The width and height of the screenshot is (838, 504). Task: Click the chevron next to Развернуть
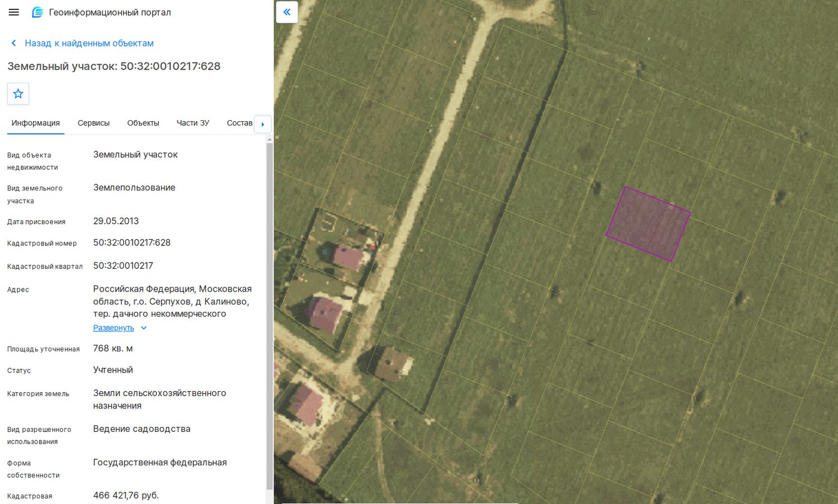144,328
